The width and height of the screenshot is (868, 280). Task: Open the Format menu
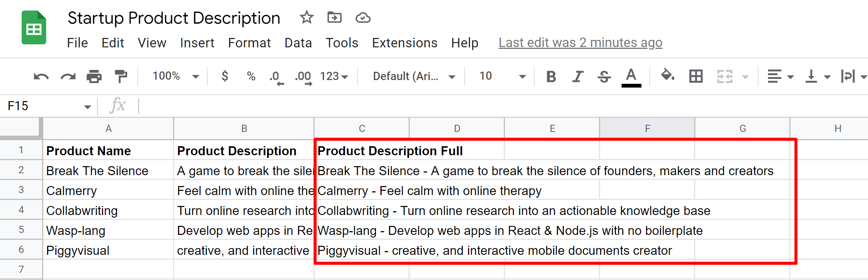point(249,43)
